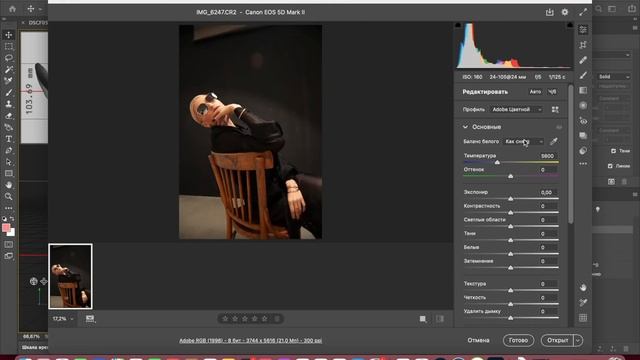Toggle the grid overlay icon in Camera Raw
The height and width of the screenshot is (360, 640).
pos(583,318)
